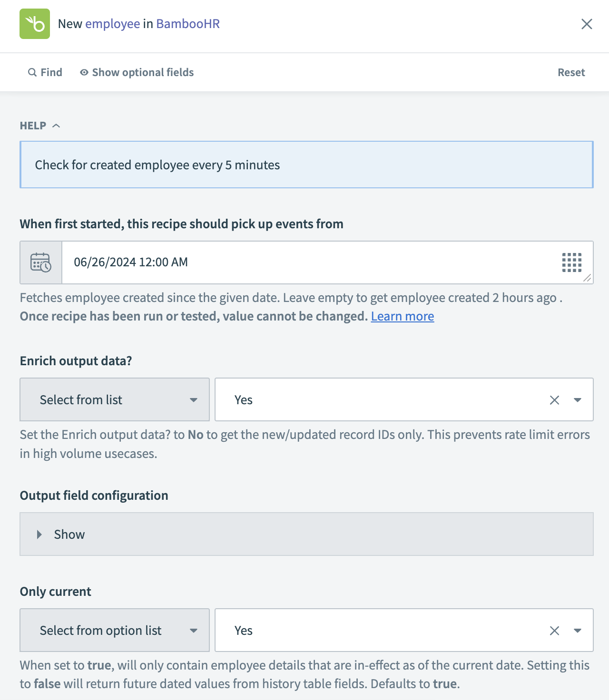Click the Find search icon
This screenshot has height=700, width=609.
(x=32, y=72)
